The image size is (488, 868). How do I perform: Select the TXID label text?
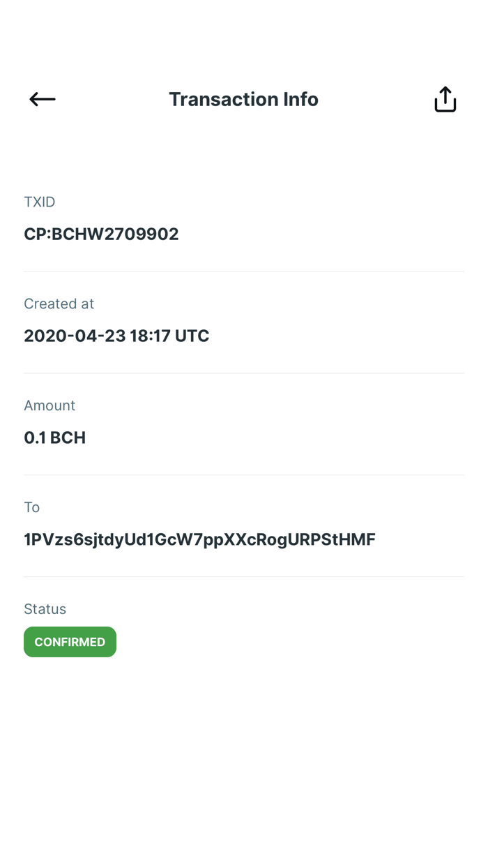coord(39,202)
